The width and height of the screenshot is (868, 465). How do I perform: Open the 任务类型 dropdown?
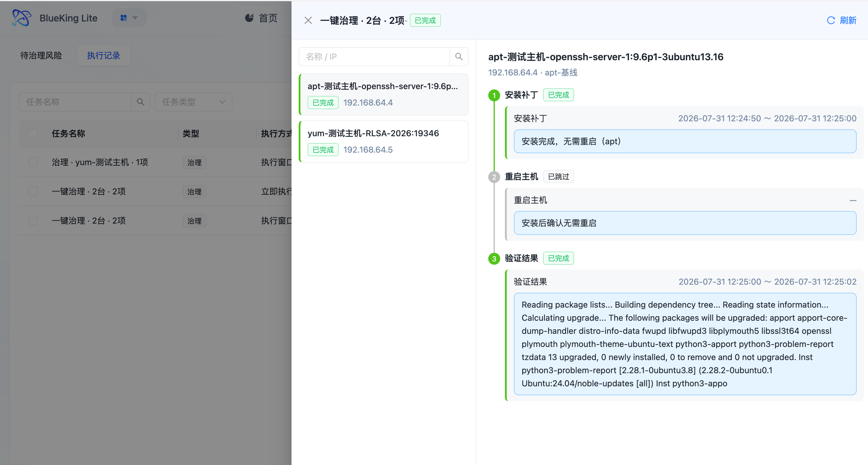193,102
